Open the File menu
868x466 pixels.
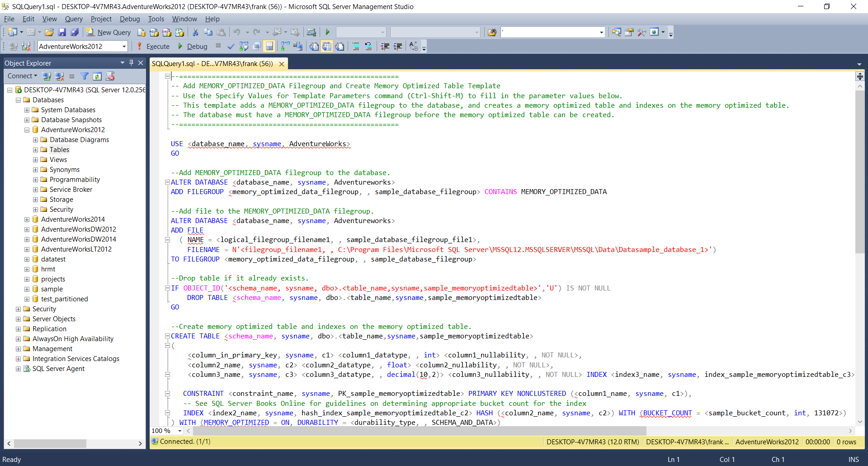[9, 19]
